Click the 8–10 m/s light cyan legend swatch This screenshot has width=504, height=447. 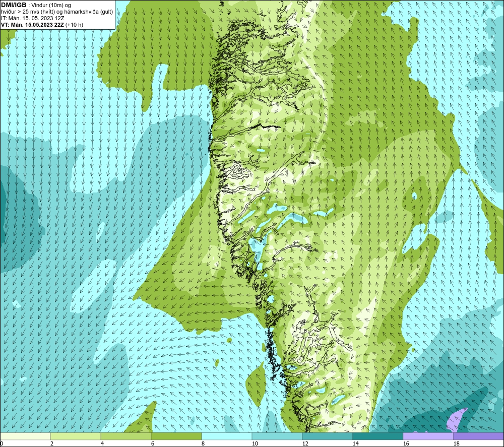227,436
